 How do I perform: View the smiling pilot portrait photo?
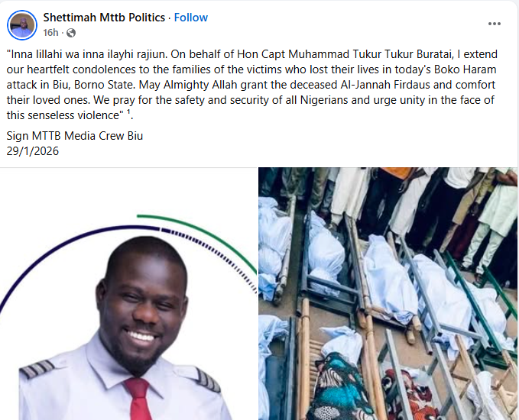click(x=128, y=294)
